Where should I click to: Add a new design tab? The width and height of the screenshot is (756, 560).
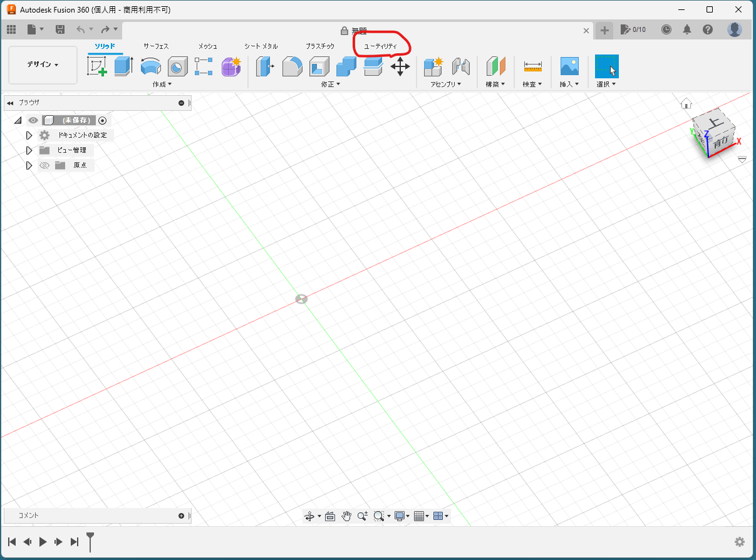tap(604, 30)
